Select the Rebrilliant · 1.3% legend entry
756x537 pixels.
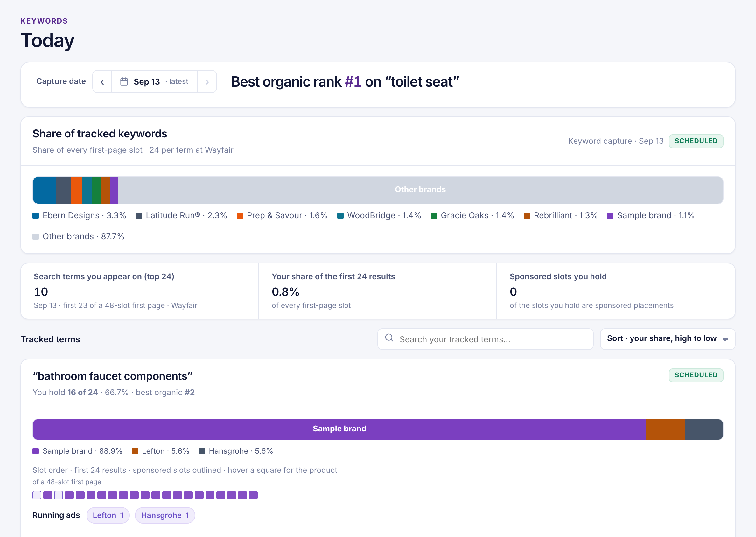pyautogui.click(x=561, y=216)
